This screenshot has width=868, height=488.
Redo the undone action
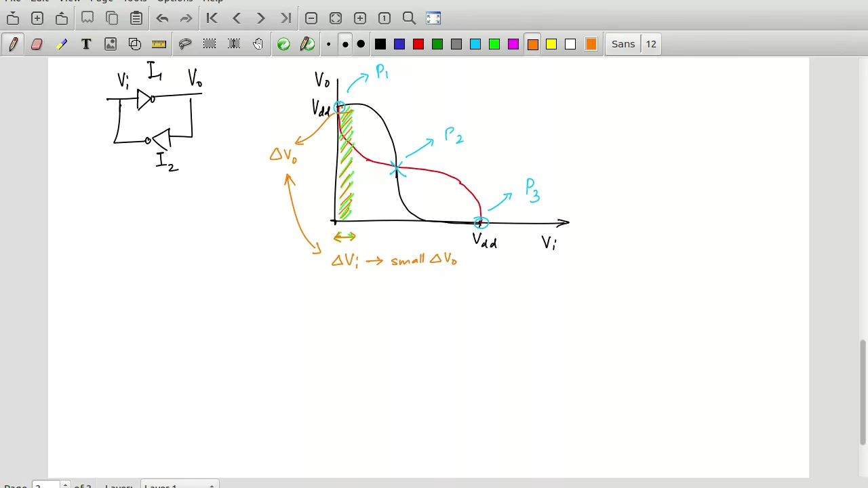click(186, 18)
